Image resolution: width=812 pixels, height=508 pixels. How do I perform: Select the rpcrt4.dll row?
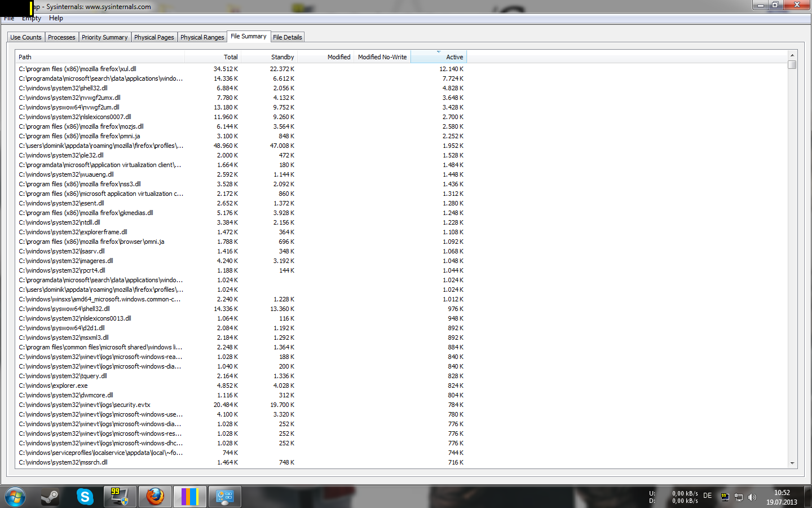click(x=241, y=270)
